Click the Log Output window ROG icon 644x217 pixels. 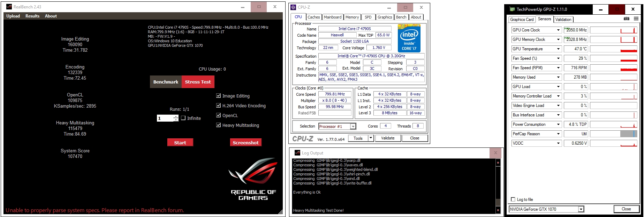[x=297, y=153]
